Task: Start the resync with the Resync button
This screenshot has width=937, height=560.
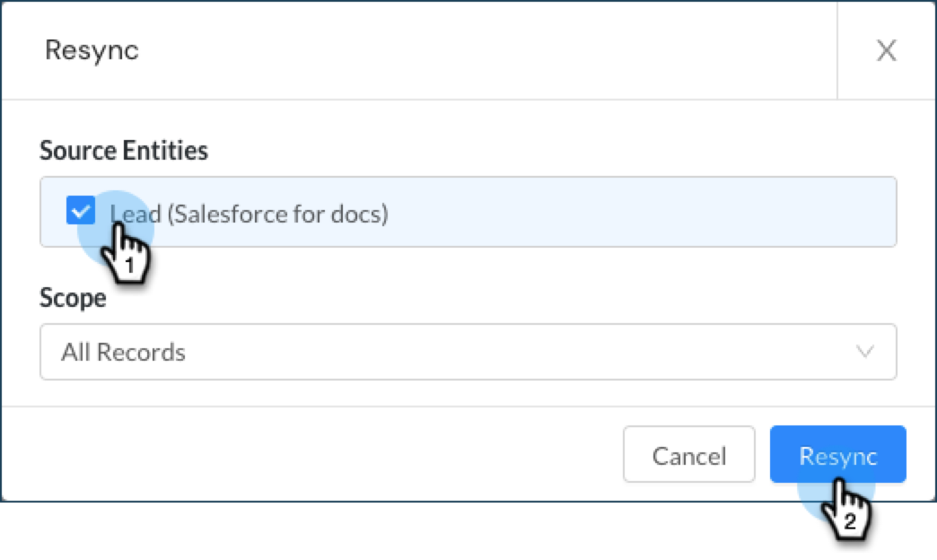Action: [x=837, y=455]
